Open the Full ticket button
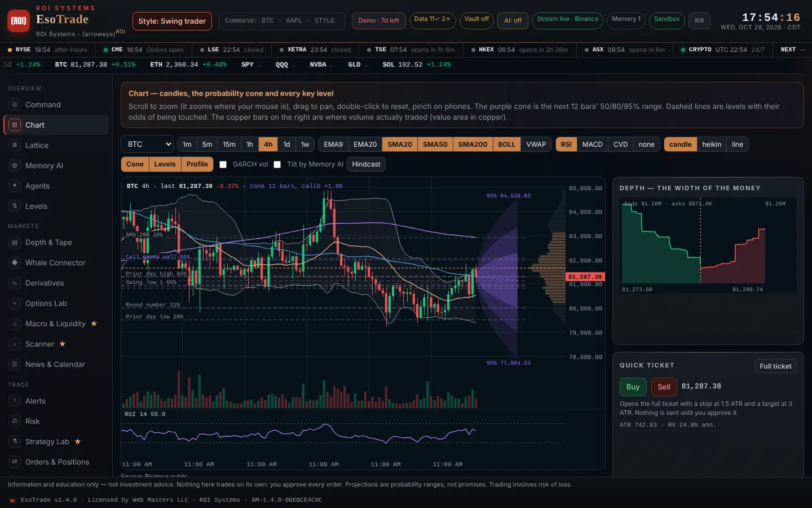Screen dimensions: 812x508 click(x=775, y=366)
